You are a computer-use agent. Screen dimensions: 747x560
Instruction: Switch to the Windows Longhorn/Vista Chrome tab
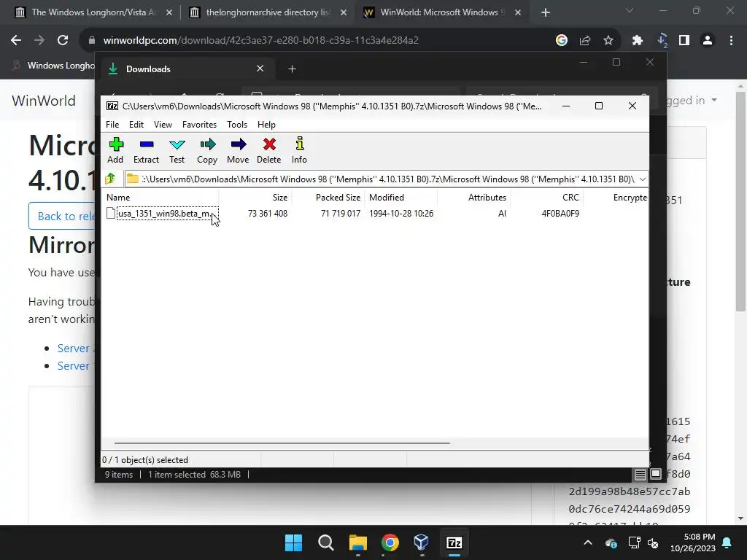point(93,12)
